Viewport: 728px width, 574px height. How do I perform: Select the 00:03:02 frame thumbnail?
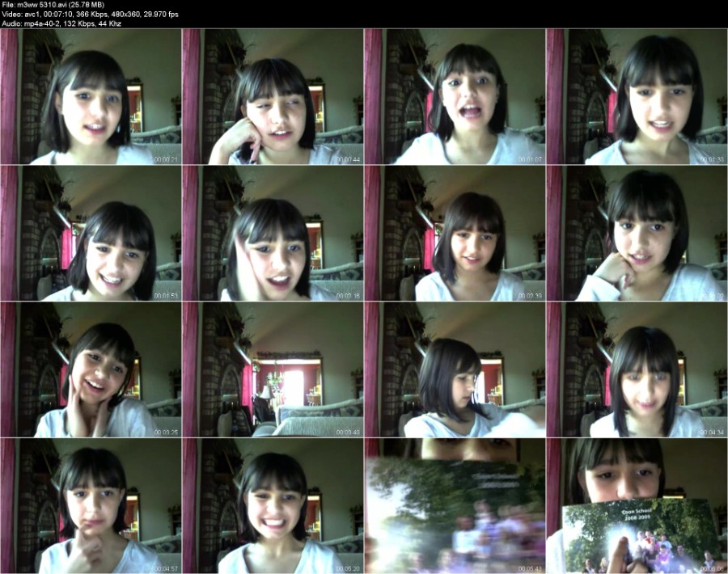click(x=637, y=234)
